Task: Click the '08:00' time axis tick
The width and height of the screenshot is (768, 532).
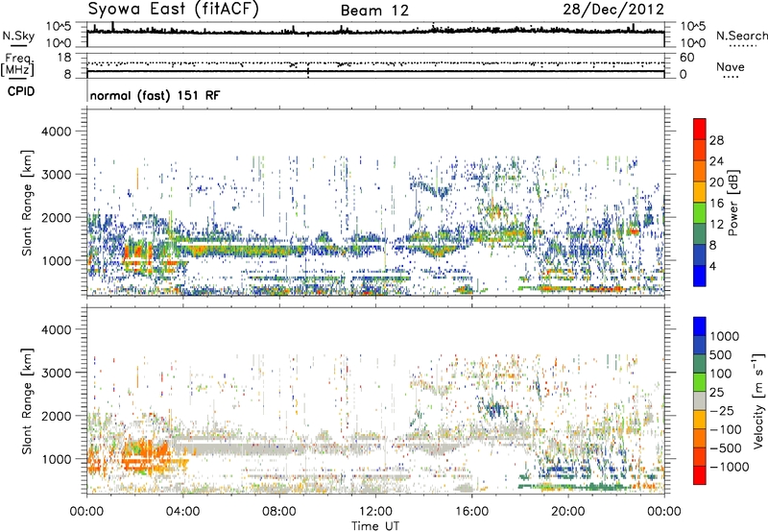Action: coord(279,512)
